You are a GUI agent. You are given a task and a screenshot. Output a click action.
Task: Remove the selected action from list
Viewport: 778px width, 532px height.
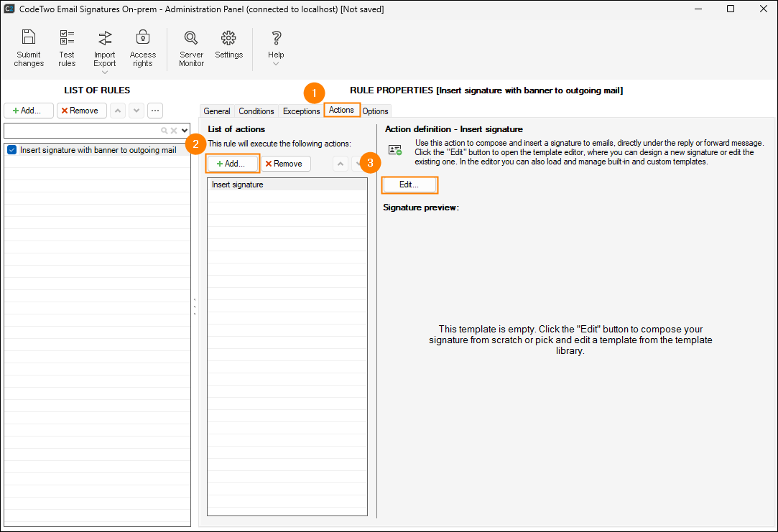click(x=285, y=164)
